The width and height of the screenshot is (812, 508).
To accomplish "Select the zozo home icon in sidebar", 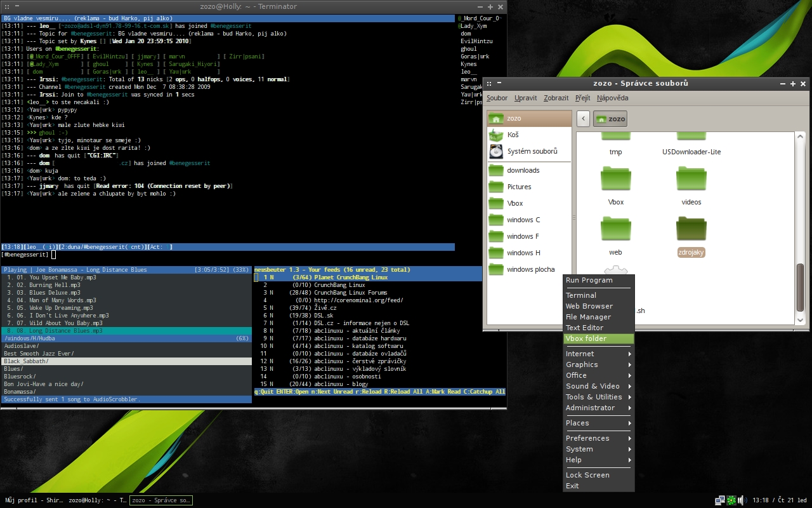I will click(496, 118).
